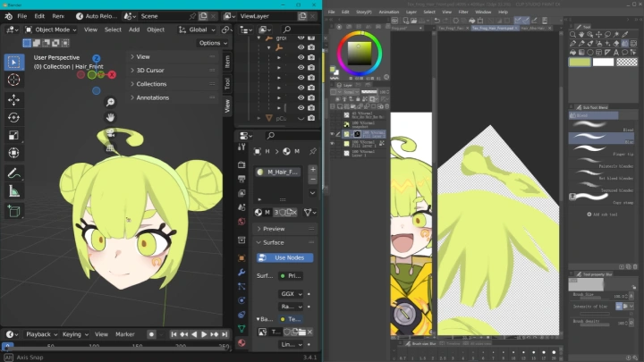Toggle the pin icon in Properties editor
Screen dimensions: 644x362
[x=313, y=151]
